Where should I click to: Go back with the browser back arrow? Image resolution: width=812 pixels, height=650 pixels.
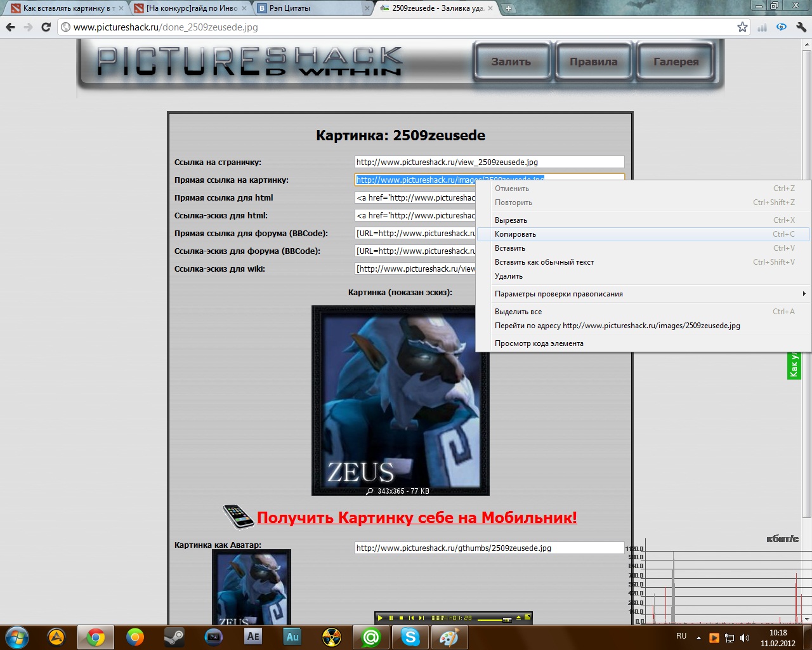pyautogui.click(x=10, y=27)
